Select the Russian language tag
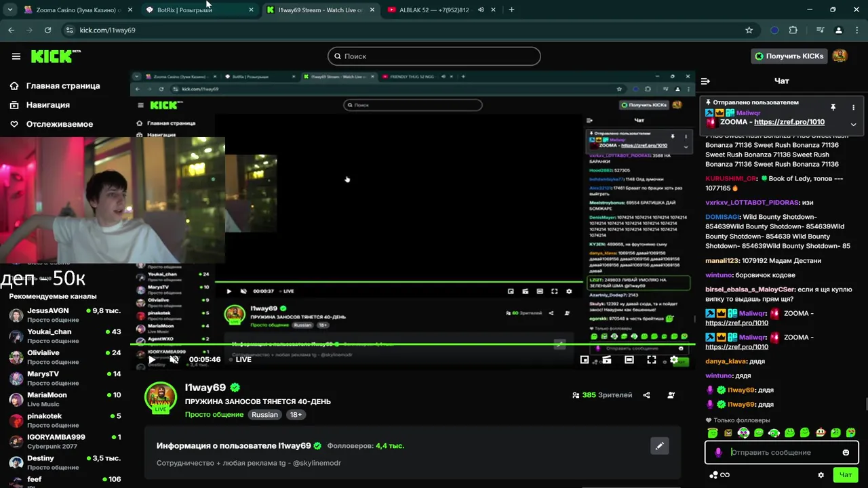 [x=265, y=415]
